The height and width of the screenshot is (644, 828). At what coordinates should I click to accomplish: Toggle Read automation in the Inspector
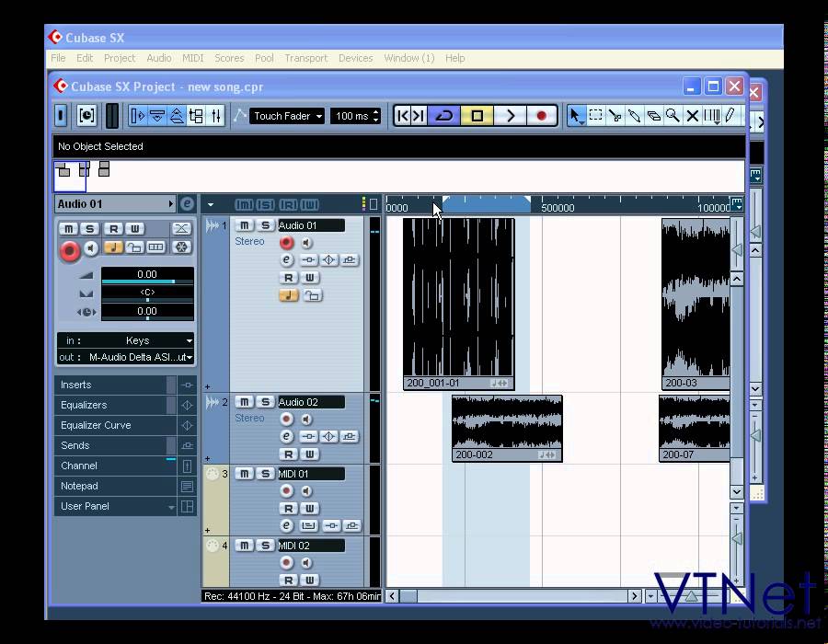[x=113, y=228]
